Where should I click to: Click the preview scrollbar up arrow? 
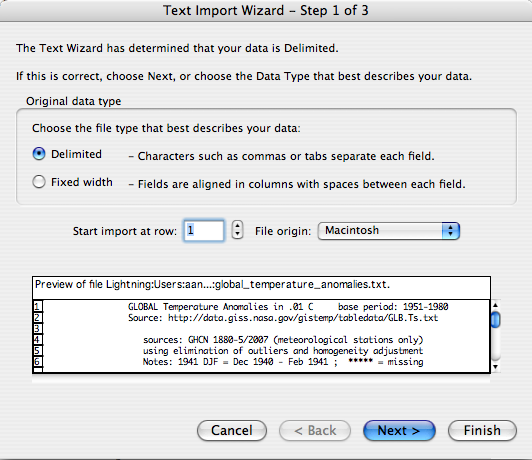point(495,305)
